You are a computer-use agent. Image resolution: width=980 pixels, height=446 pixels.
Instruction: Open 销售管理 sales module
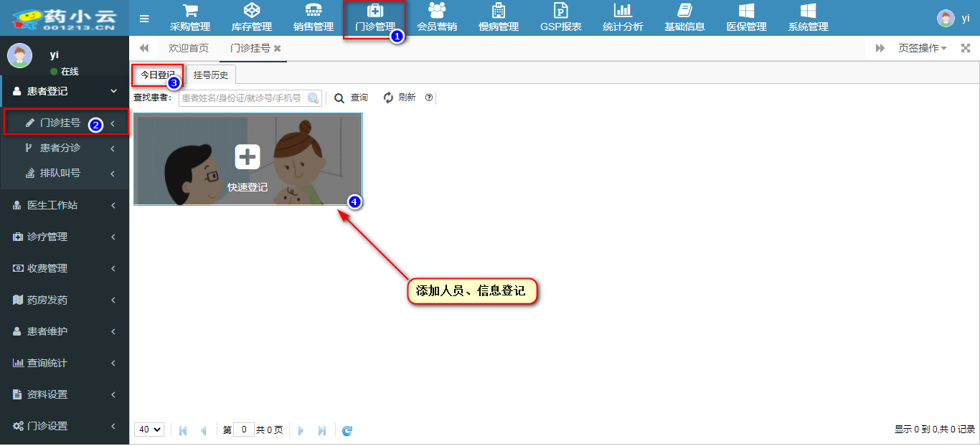point(314,19)
